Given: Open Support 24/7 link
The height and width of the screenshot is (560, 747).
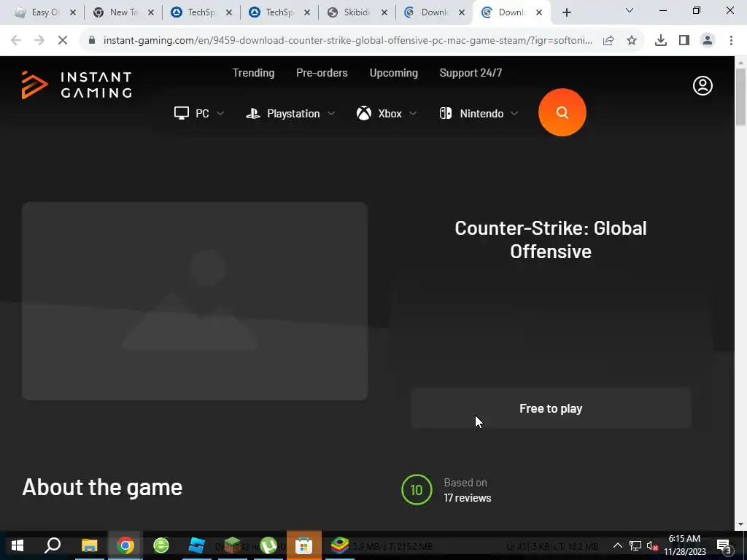Looking at the screenshot, I should [471, 73].
